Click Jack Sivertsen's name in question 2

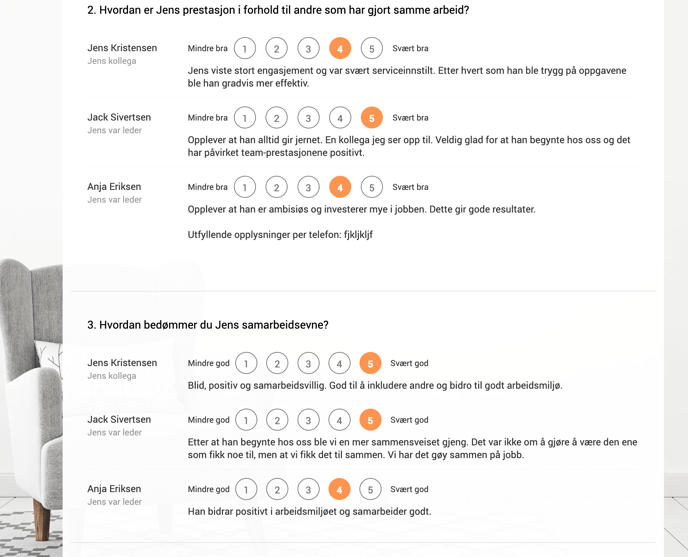[119, 117]
